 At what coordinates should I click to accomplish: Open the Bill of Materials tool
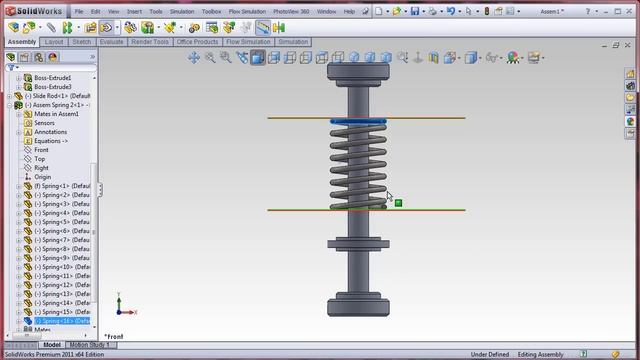pos(212,28)
